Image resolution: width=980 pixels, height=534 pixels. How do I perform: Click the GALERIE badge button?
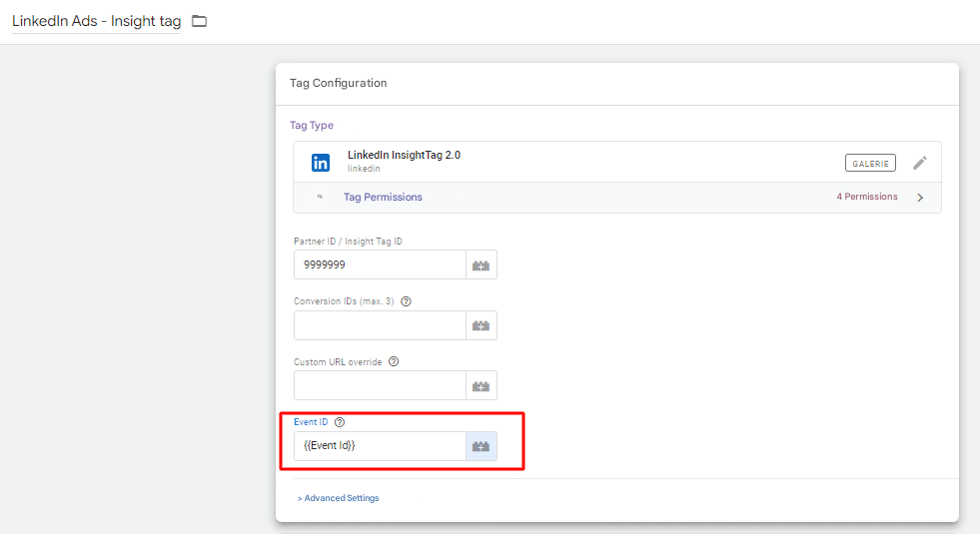870,163
